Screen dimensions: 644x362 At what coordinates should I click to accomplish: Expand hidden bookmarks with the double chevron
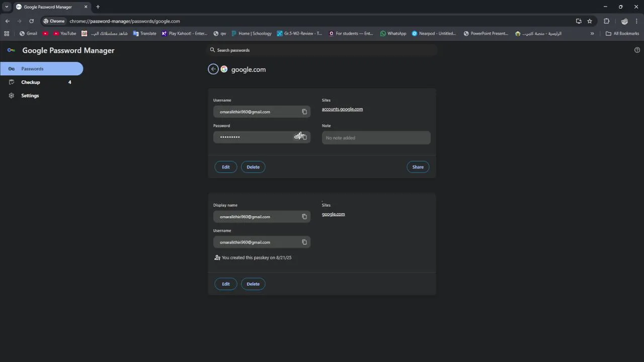pos(592,34)
